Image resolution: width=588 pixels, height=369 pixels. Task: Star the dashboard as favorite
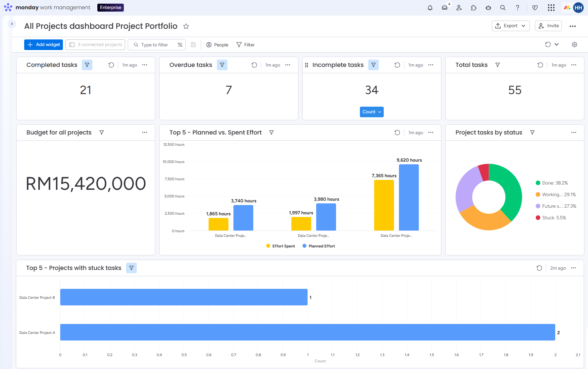click(186, 26)
